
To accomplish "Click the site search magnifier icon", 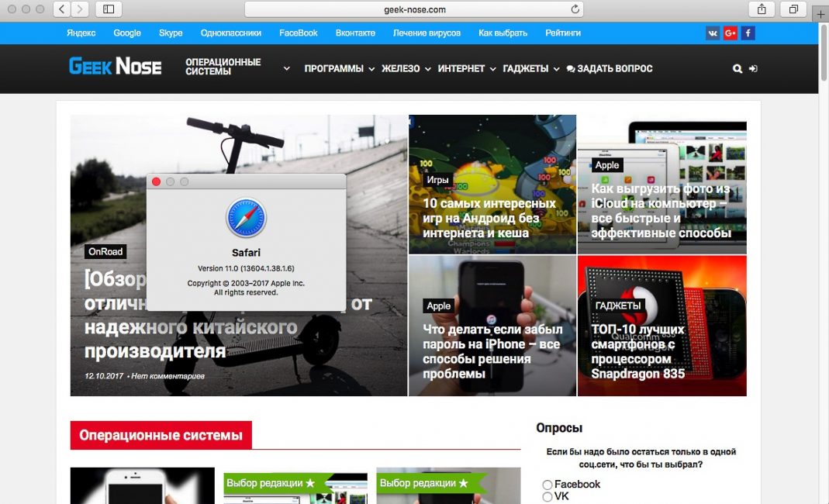I will pyautogui.click(x=737, y=69).
